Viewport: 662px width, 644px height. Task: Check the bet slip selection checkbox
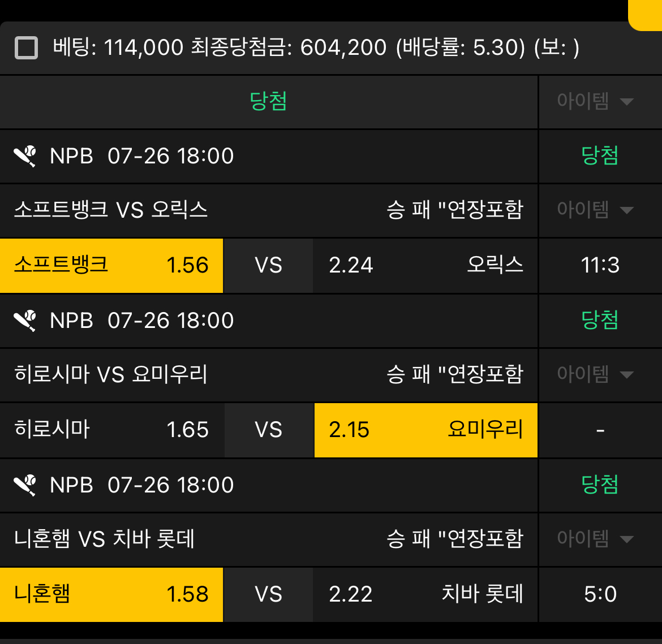click(x=26, y=47)
